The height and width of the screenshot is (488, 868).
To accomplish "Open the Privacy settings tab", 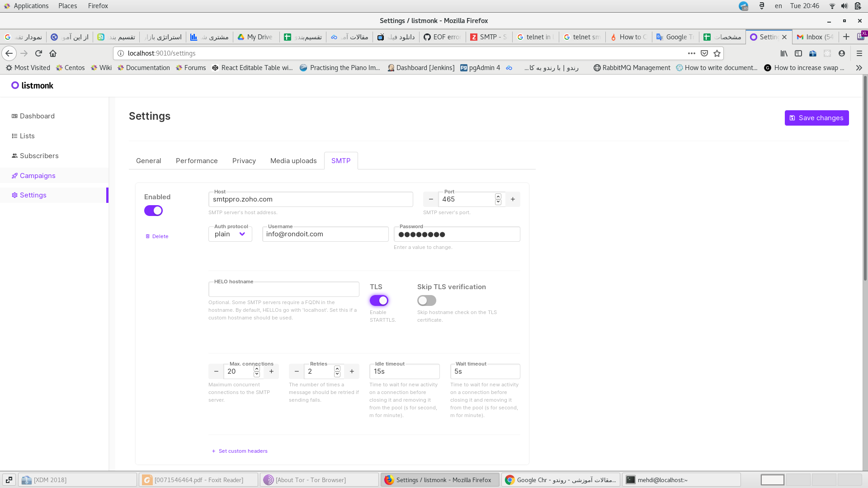I will pyautogui.click(x=244, y=160).
